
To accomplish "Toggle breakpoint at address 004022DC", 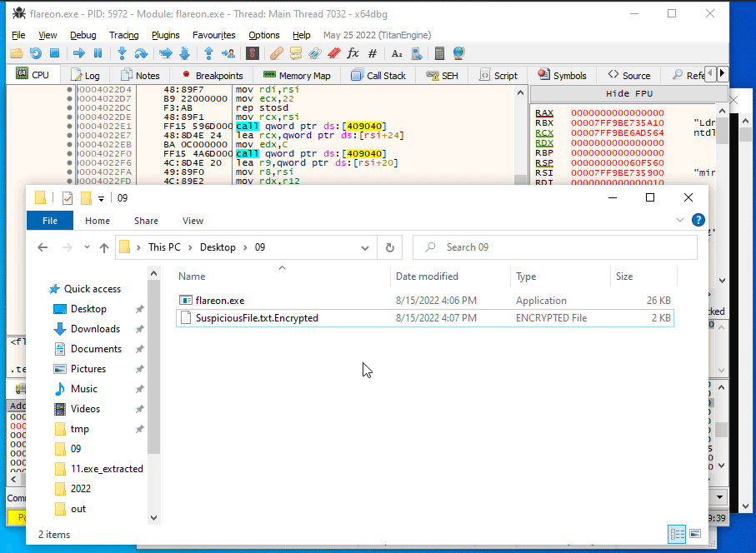I will 69,108.
